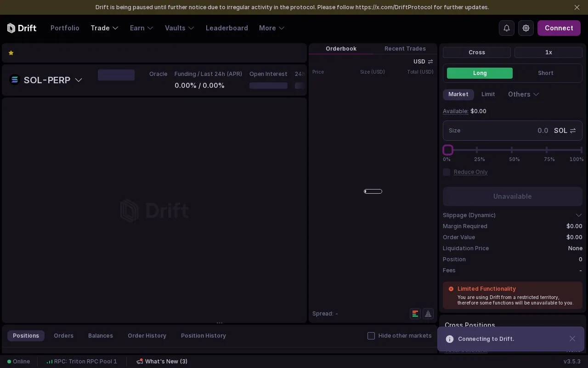This screenshot has width=588, height=368.
Task: Check Hide other markets
Action: (x=371, y=336)
